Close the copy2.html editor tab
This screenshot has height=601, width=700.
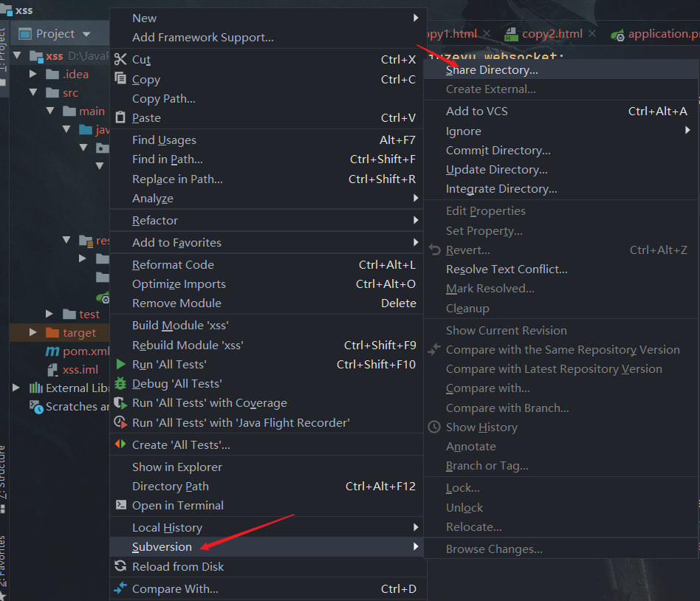coord(592,33)
